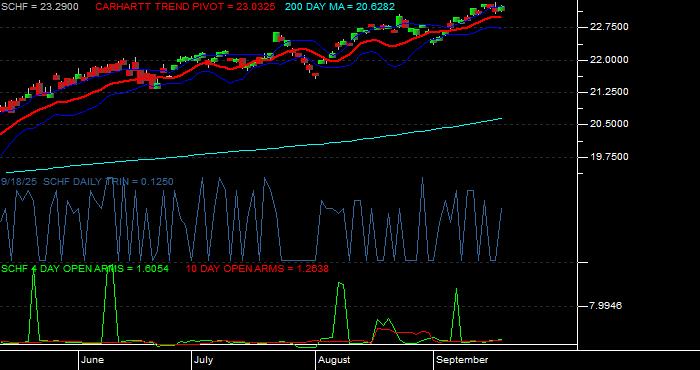Click the SCHF = 23.2900 price label
700x370 pixels.
(40, 7)
